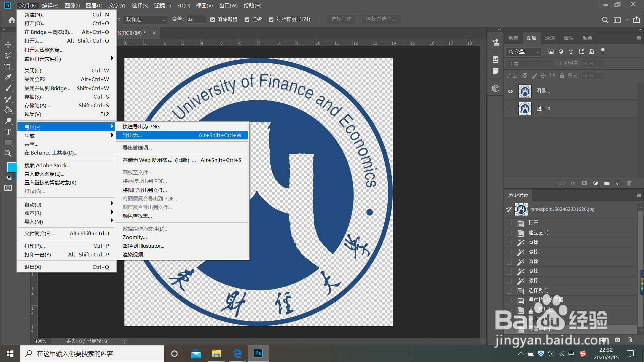The width and height of the screenshot is (644, 362).
Task: Create new fill or adjustment layer
Action: click(595, 183)
